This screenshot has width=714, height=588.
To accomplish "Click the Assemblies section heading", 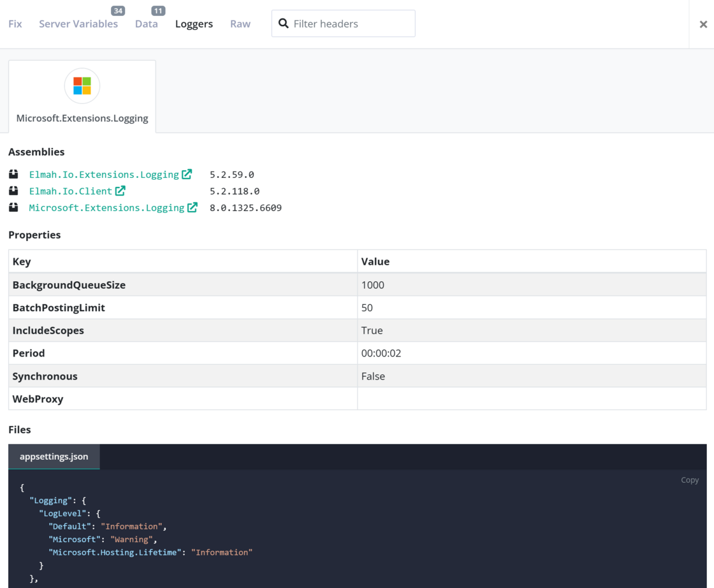I will [x=36, y=152].
